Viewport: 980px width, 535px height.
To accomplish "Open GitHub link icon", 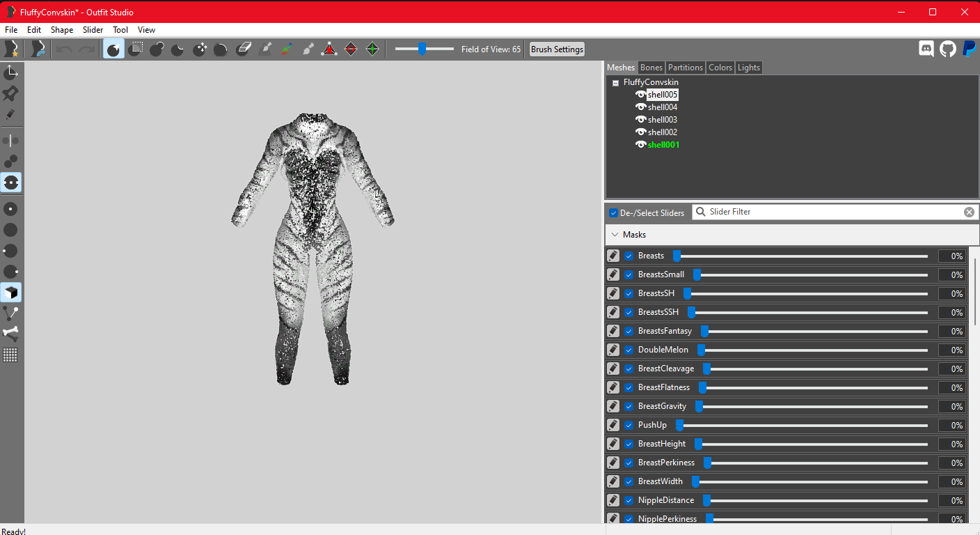I will tap(947, 49).
